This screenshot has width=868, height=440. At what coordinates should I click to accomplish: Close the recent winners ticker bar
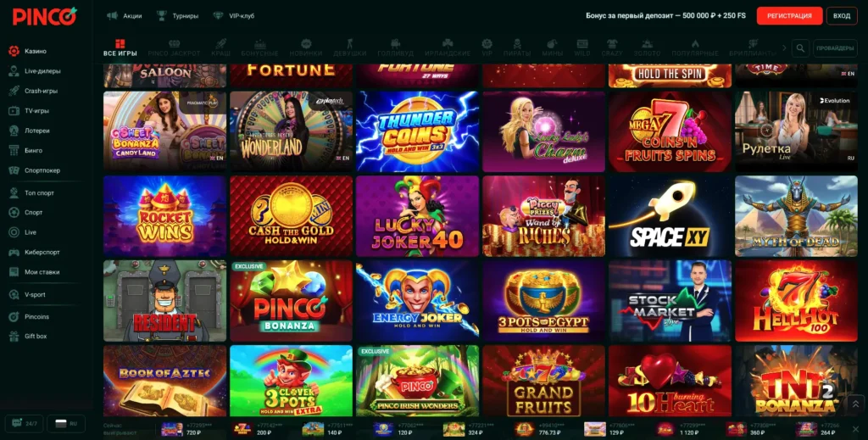click(856, 429)
